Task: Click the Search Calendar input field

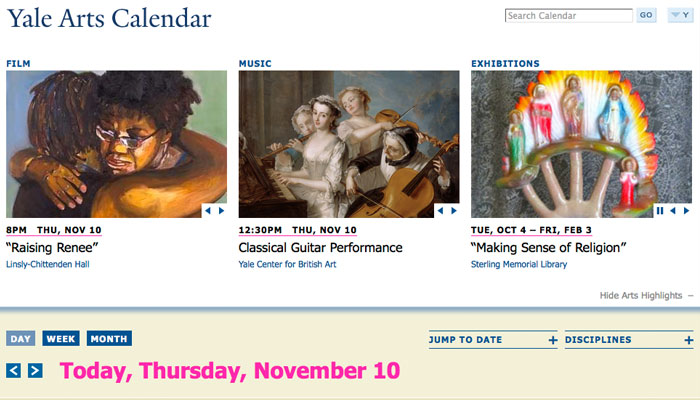Action: click(569, 16)
